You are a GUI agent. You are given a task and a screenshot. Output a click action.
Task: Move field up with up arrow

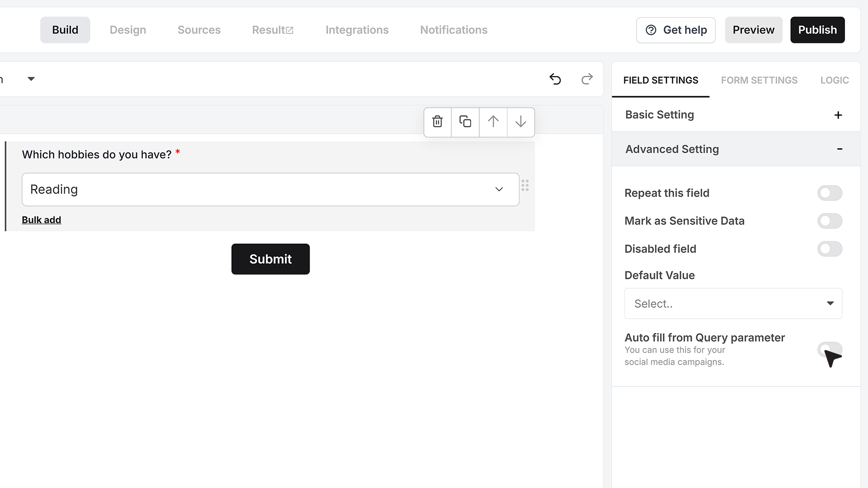point(493,122)
